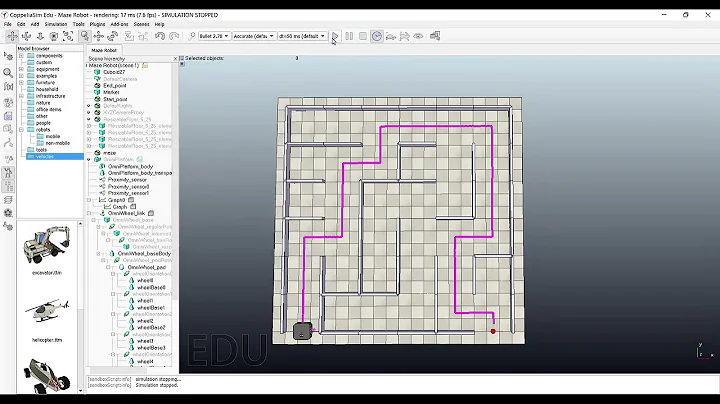Click the script icon beside Graph0
Viewport: 720px width, 404px height.
[131, 200]
